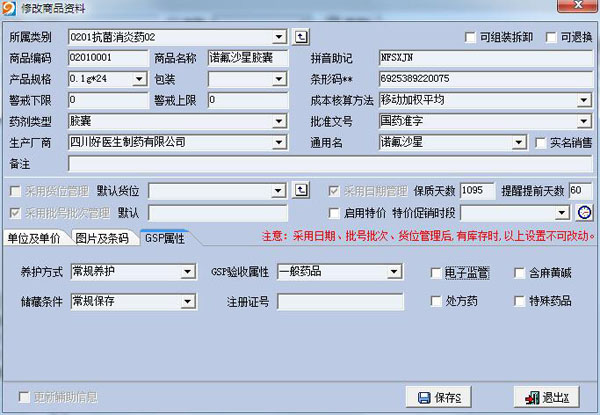
Task: Open the 养护方式 dropdown list
Action: [187, 272]
